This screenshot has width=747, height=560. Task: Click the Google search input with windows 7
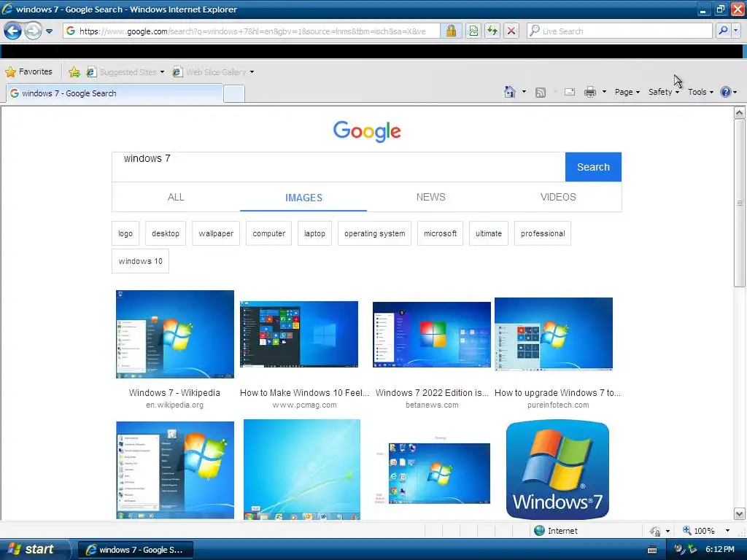338,167
